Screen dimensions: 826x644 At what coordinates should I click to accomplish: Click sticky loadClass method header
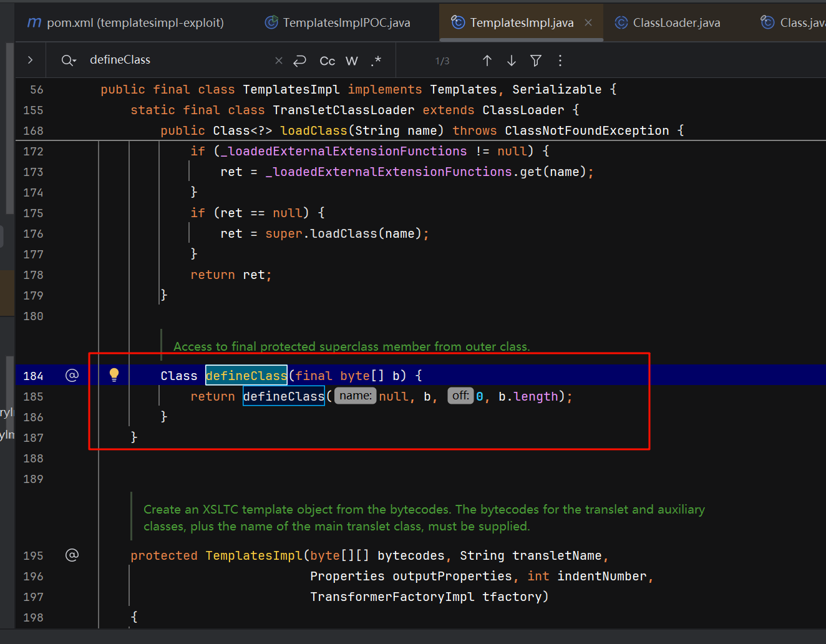(x=422, y=130)
